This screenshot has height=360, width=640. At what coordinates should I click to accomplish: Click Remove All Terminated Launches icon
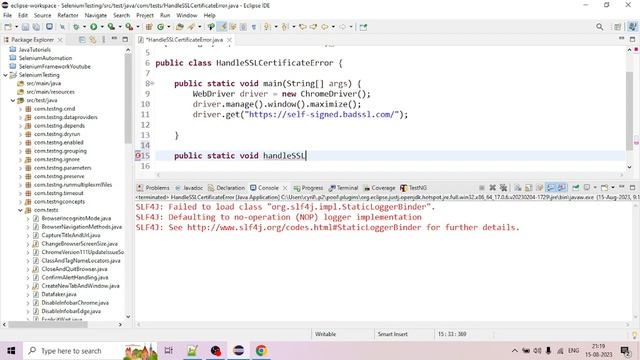[x=504, y=188]
